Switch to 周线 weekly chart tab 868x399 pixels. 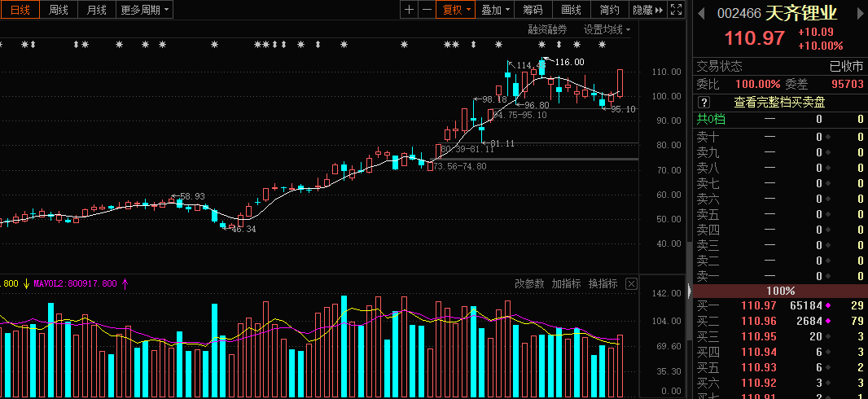59,10
